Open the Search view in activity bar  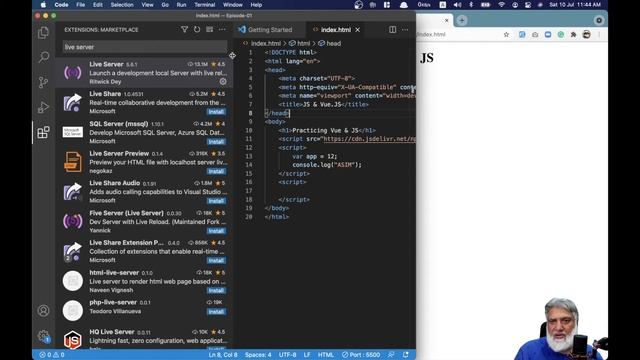pos(43,57)
